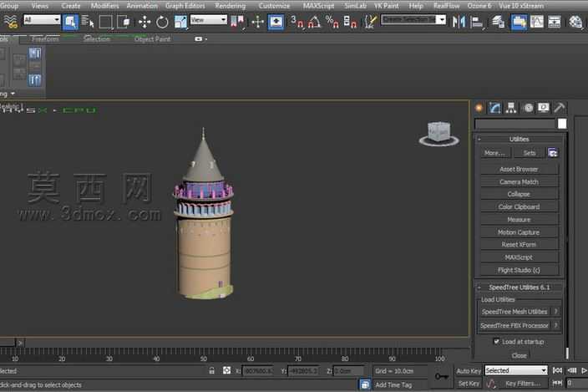The height and width of the screenshot is (392, 588).
Task: Click the Use Pivot Point Center icon
Action: 236,22
